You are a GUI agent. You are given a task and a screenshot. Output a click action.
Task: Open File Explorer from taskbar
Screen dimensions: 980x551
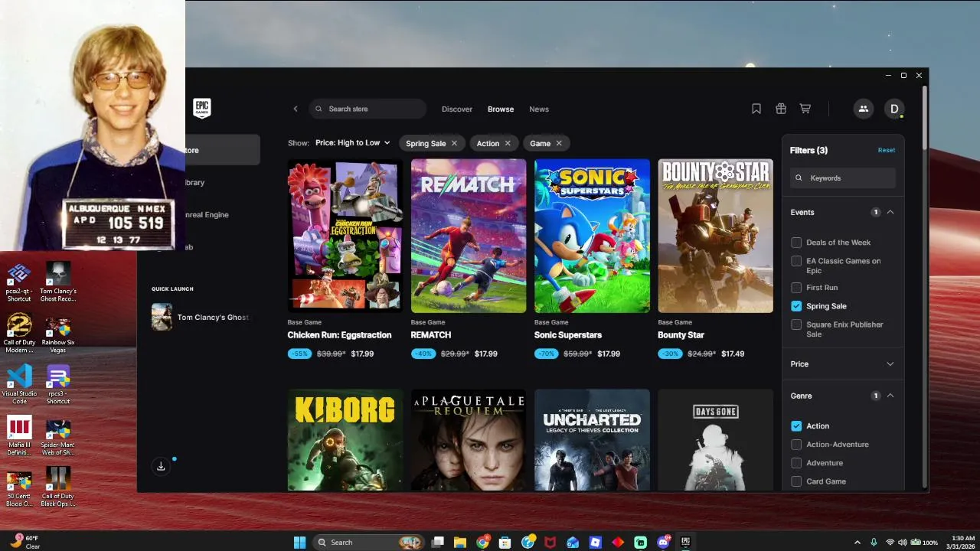pos(460,542)
